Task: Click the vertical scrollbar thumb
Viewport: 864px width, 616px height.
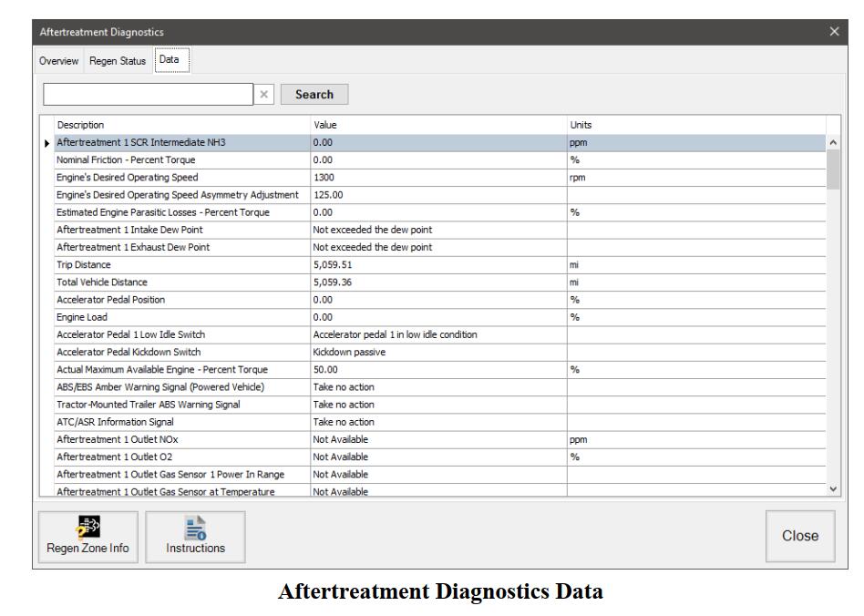Action: pyautogui.click(x=833, y=169)
